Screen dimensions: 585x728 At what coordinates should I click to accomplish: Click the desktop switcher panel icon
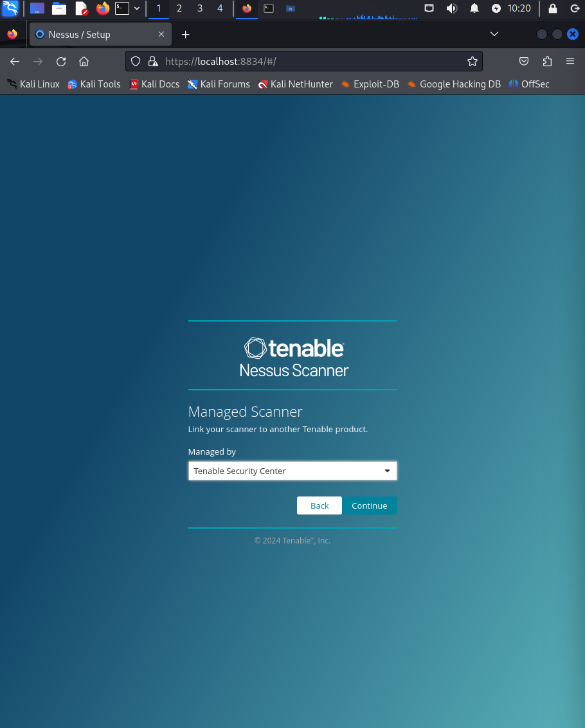pos(37,8)
